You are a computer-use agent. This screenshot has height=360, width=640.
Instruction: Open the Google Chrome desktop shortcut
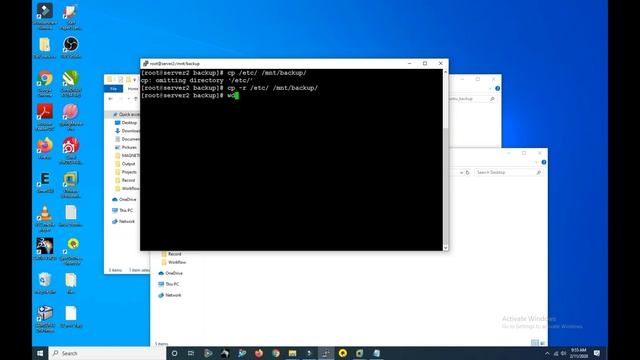coord(45,83)
